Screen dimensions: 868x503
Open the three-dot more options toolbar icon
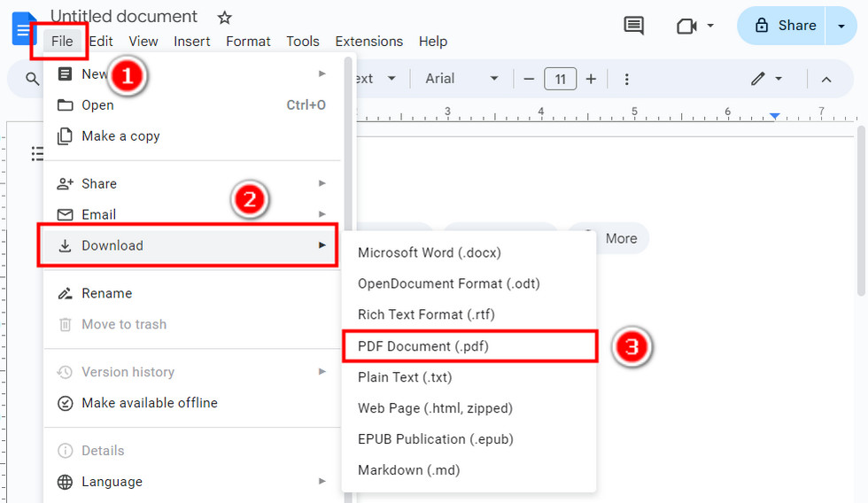[627, 79]
